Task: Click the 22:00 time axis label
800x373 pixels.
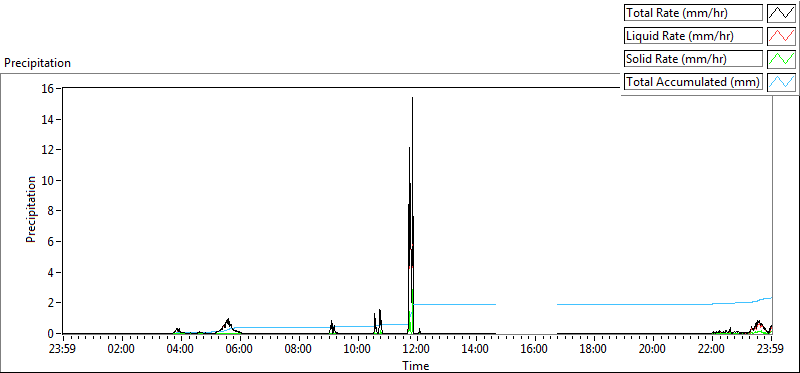Action: (x=712, y=350)
